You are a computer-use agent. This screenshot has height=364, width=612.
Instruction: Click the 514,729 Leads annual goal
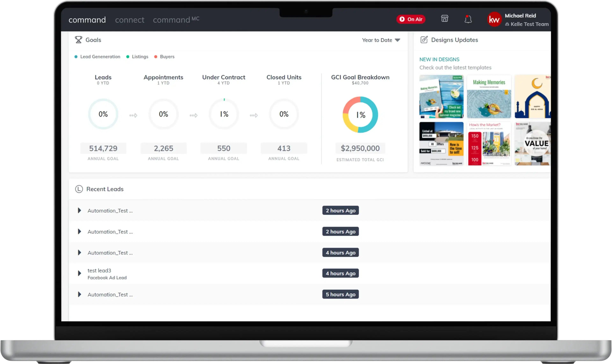tap(103, 148)
